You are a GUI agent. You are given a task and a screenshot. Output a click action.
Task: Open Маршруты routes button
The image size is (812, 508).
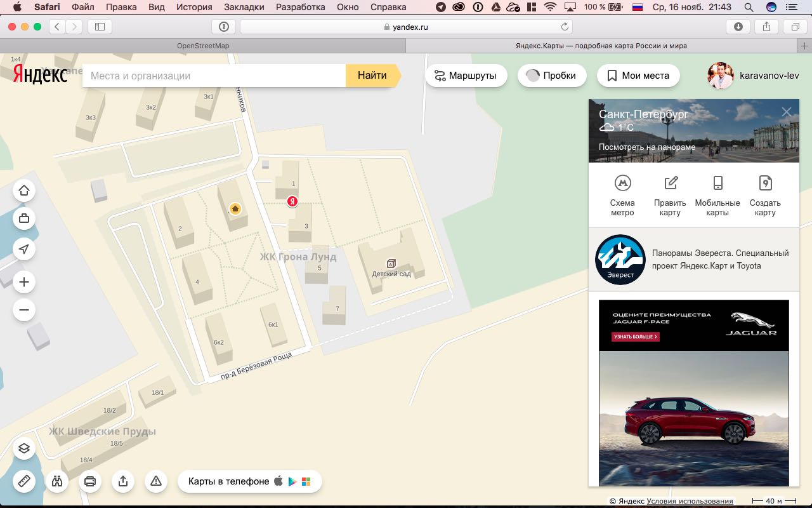pyautogui.click(x=465, y=76)
